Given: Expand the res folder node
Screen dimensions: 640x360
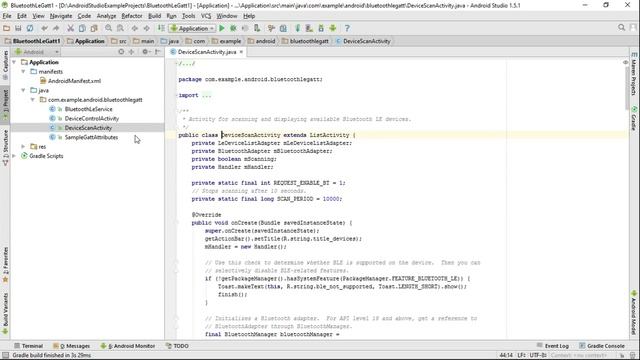Looking at the screenshot, I should [23, 147].
